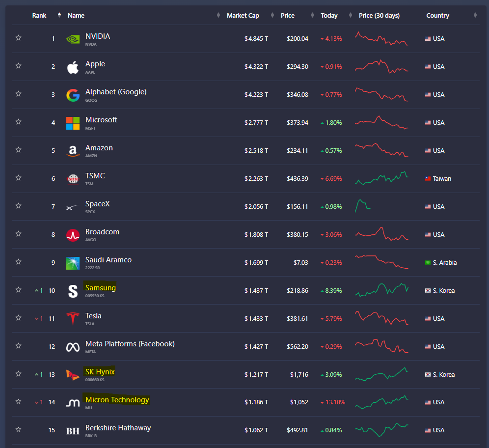Open the Tesla company logo
Viewport: 489px width, 448px height.
73,318
